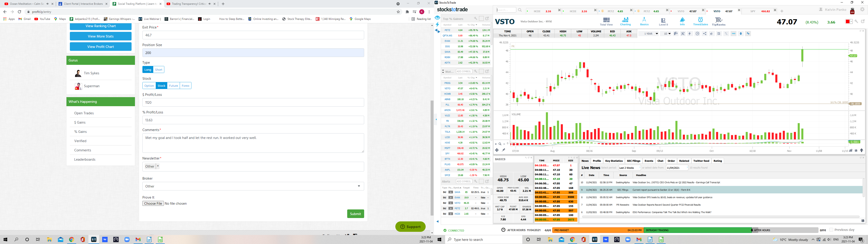
Task: Open the Twitter feed tab
Action: 701,161
